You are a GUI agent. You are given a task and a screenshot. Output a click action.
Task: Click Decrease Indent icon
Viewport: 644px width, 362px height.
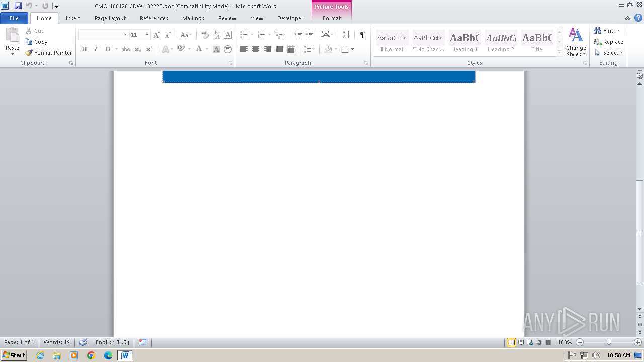click(298, 35)
